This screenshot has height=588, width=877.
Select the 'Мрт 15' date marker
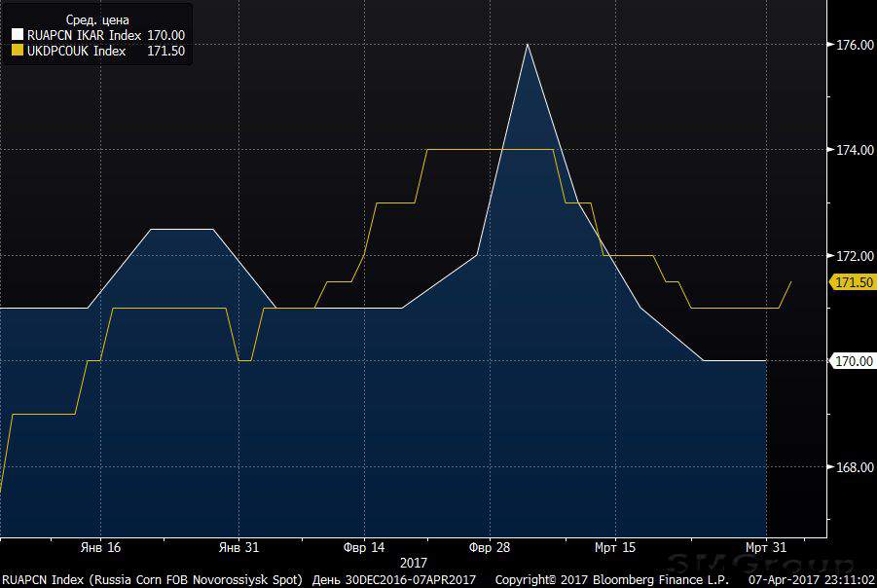615,547
